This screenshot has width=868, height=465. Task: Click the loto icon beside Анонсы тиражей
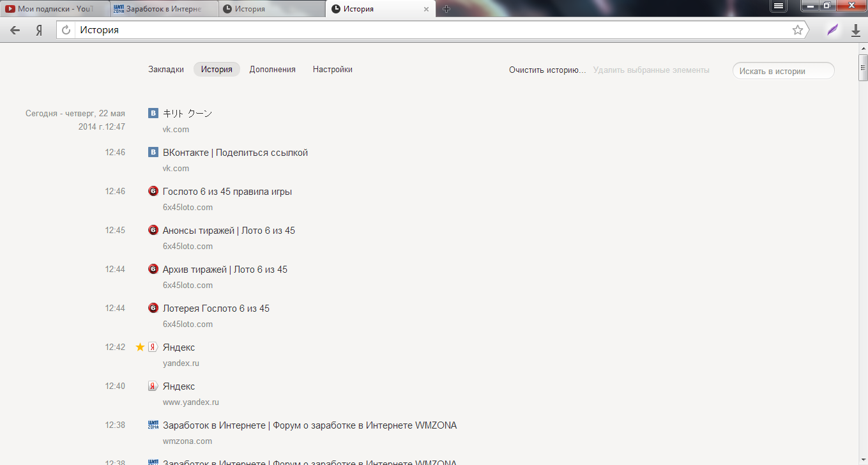153,230
